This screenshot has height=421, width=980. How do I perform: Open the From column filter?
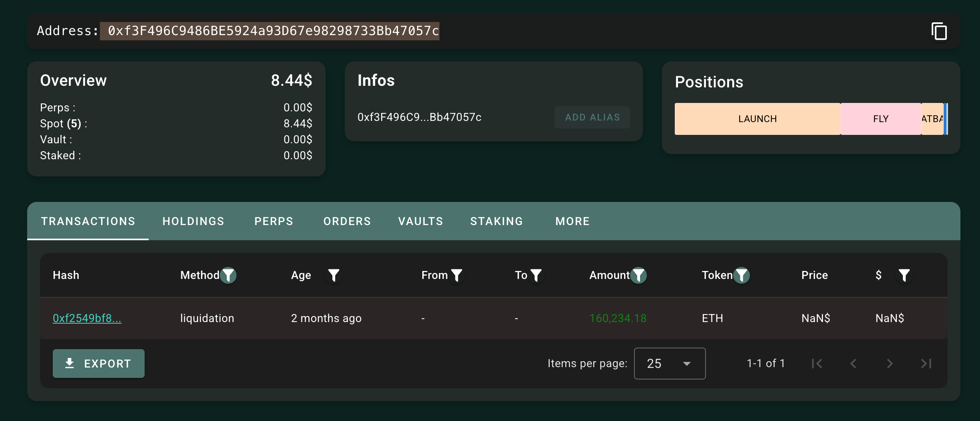click(457, 275)
